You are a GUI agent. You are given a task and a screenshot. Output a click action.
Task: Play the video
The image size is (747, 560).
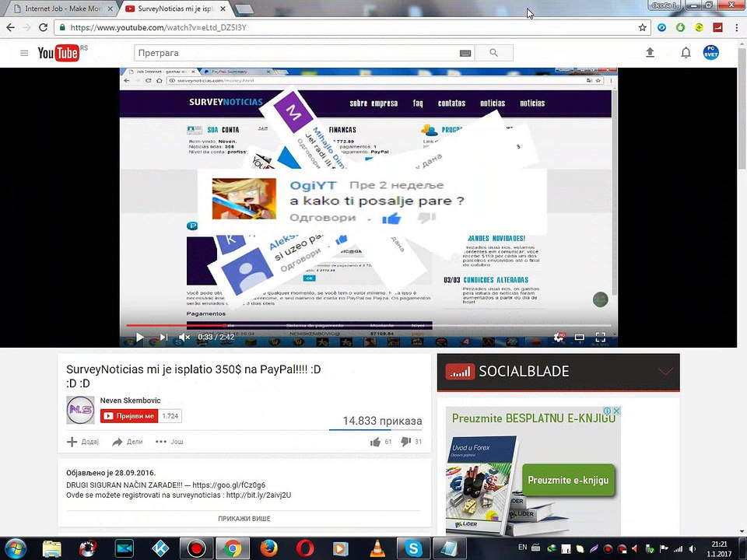pyautogui.click(x=139, y=337)
